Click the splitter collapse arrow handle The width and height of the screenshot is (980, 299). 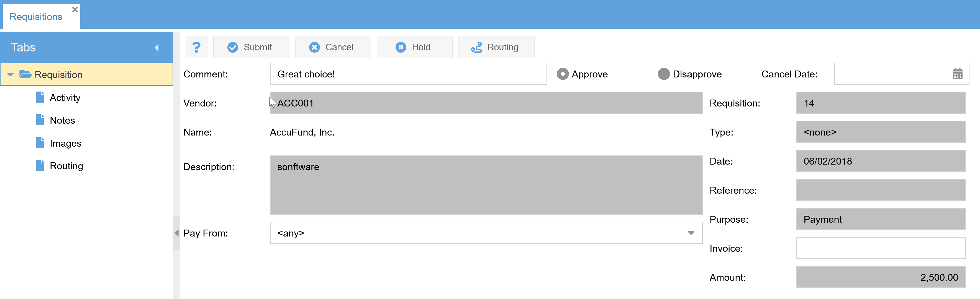coord(176,233)
